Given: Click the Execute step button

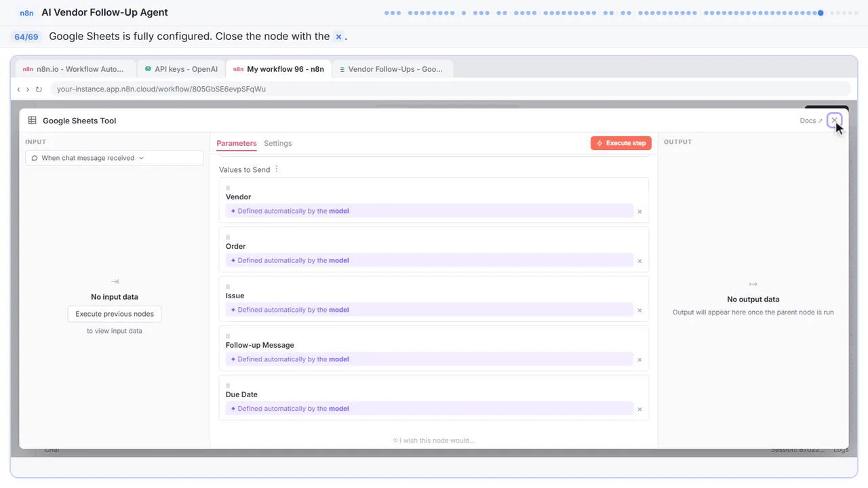Looking at the screenshot, I should tap(621, 143).
